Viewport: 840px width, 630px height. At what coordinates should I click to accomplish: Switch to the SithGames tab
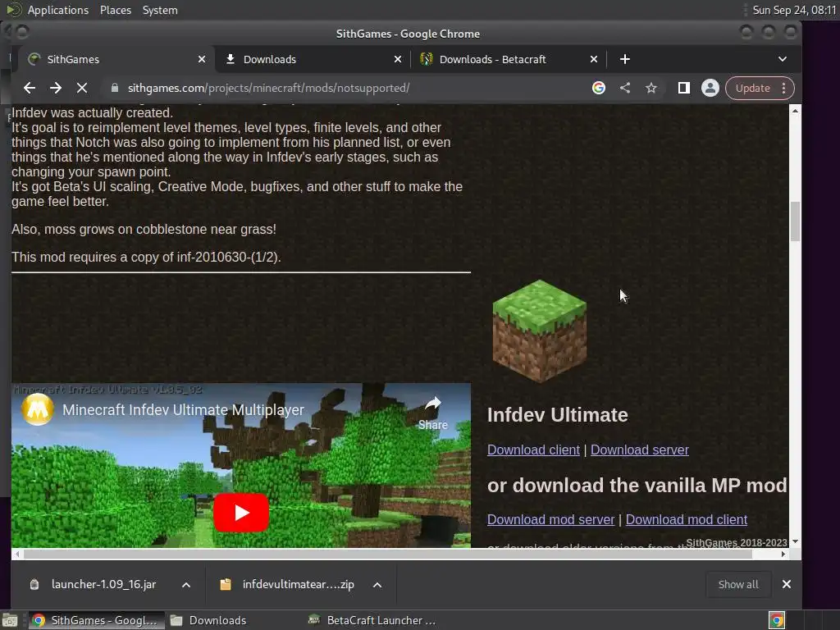(116, 59)
